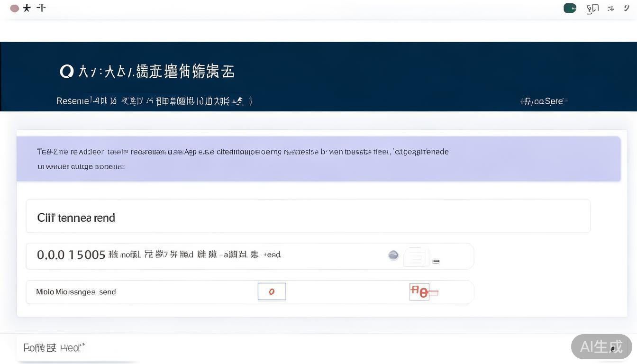Toggle the green switch in the top-right corner

[569, 8]
